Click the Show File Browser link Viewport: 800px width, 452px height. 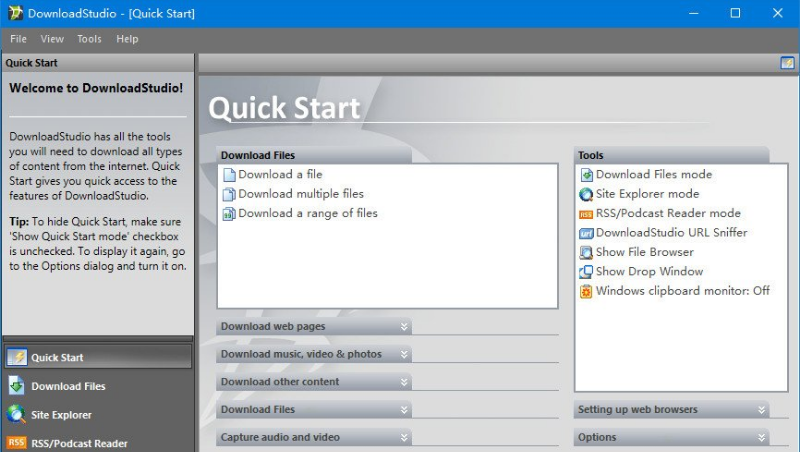coord(645,252)
